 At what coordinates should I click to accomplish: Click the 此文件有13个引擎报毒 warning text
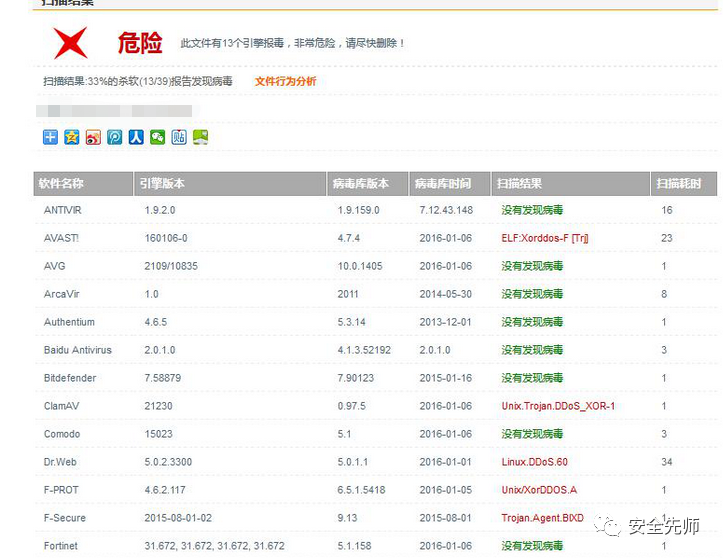(x=292, y=43)
